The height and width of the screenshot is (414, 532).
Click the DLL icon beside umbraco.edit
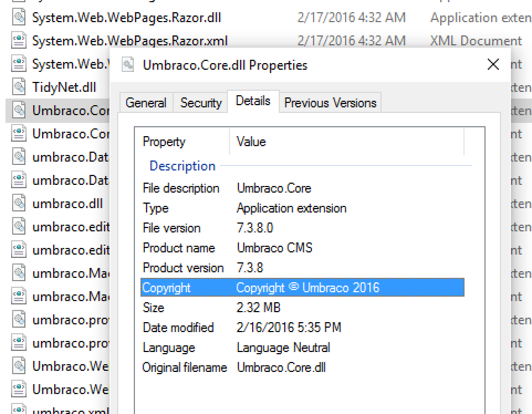[19, 226]
